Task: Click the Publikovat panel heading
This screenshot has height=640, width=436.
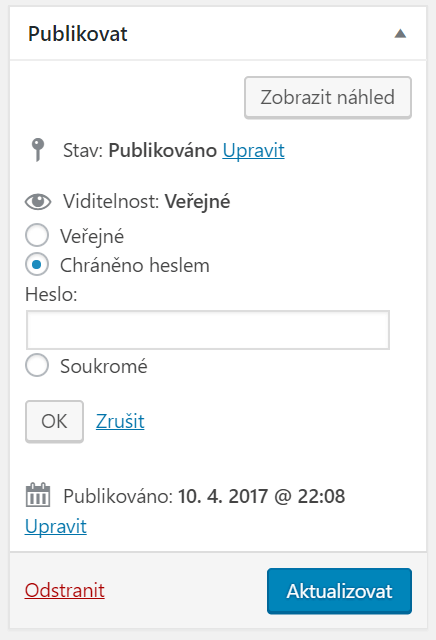Action: point(78,34)
